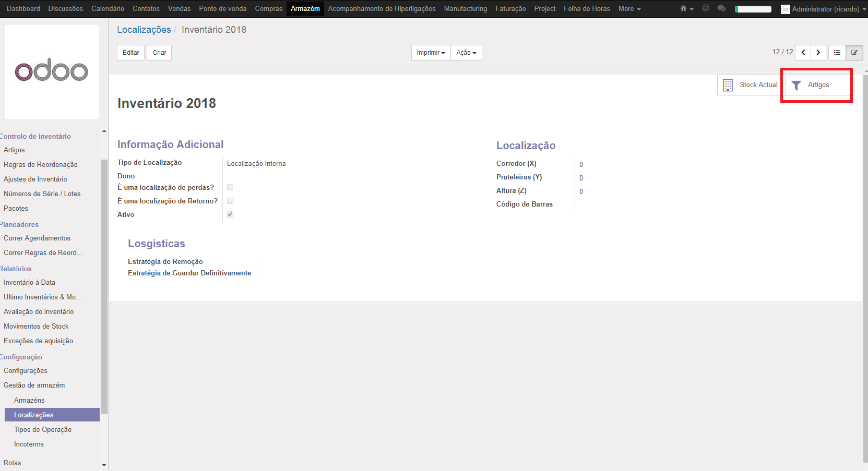Image resolution: width=868 pixels, height=471 pixels.
Task: Toggle 'È uma localização de perdas?' checkbox
Action: [230, 187]
